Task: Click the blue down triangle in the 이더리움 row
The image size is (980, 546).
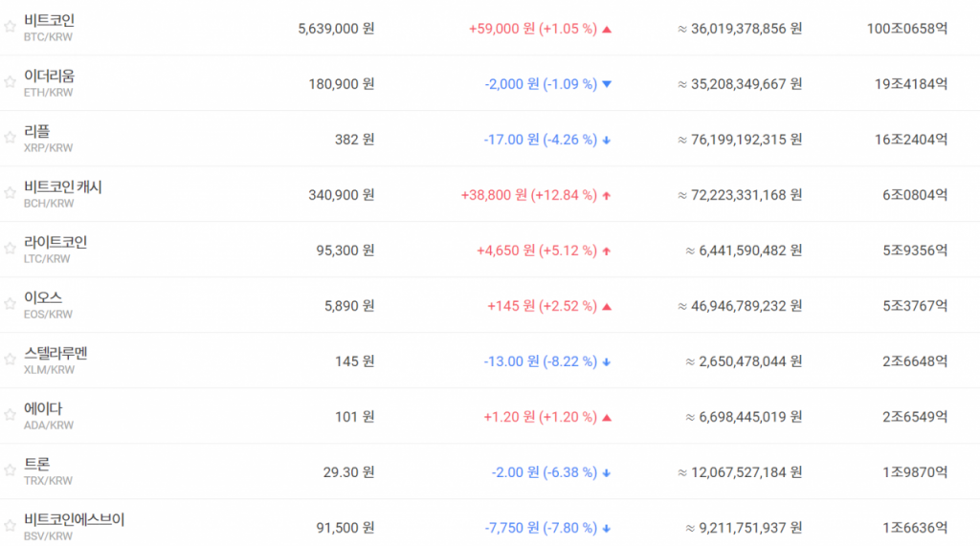Action: [x=607, y=84]
